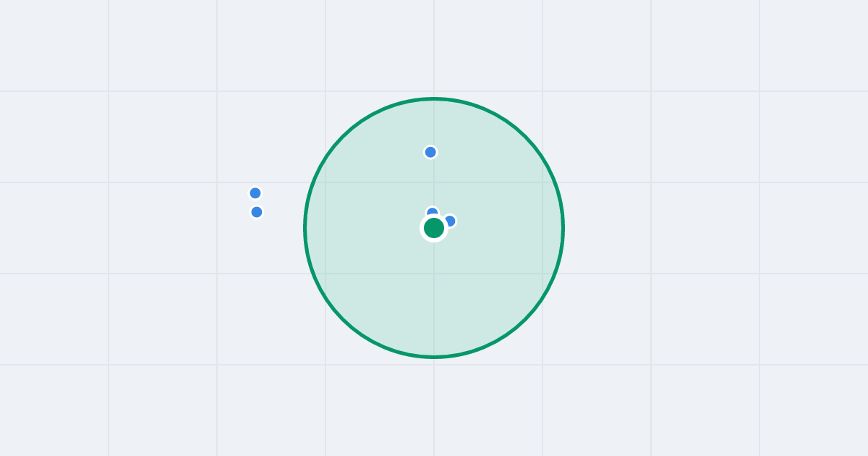The image size is (868, 456).
Task: Click between the top blue dot and center
Action: coord(432,181)
